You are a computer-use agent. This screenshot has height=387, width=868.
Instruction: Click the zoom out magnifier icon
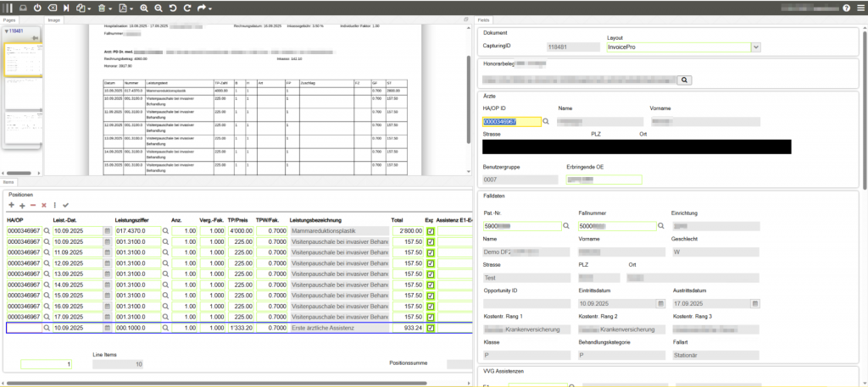pyautogui.click(x=159, y=8)
